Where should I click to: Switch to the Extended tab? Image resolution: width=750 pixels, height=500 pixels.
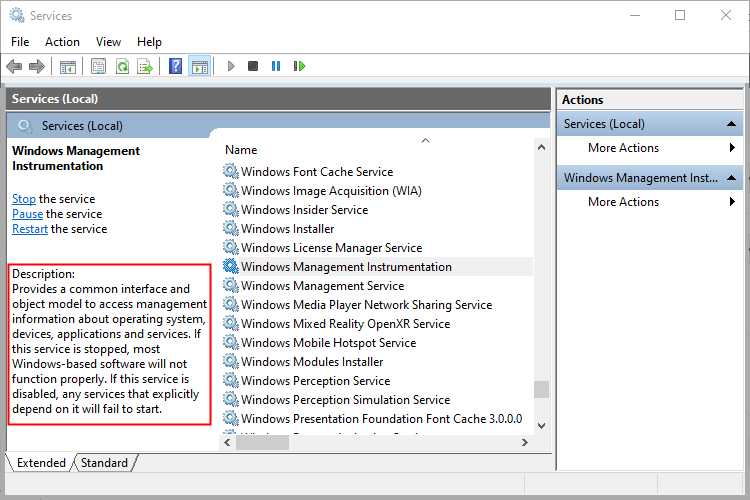tap(41, 463)
